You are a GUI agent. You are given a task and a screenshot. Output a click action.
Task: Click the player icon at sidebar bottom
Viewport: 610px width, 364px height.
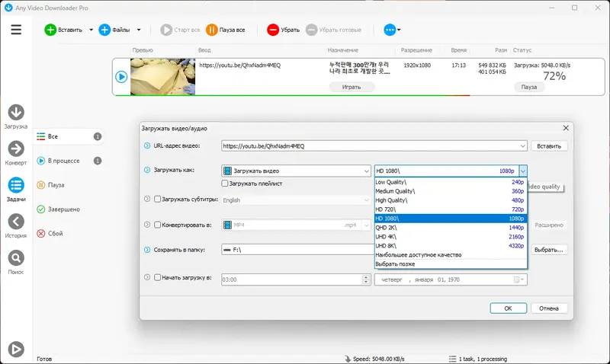pyautogui.click(x=16, y=350)
